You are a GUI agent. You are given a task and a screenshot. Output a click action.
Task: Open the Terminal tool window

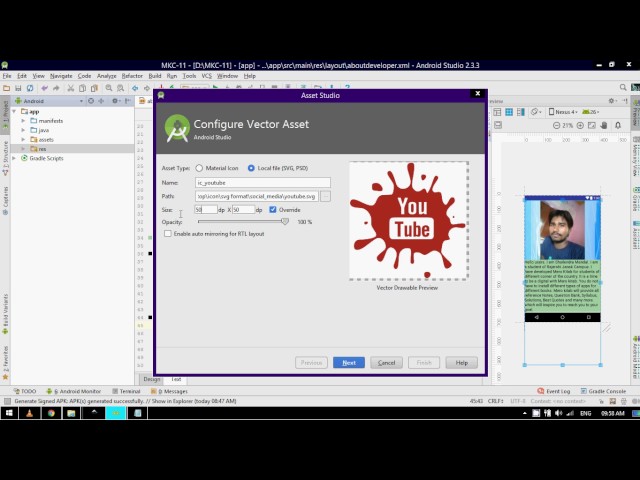(x=126, y=391)
